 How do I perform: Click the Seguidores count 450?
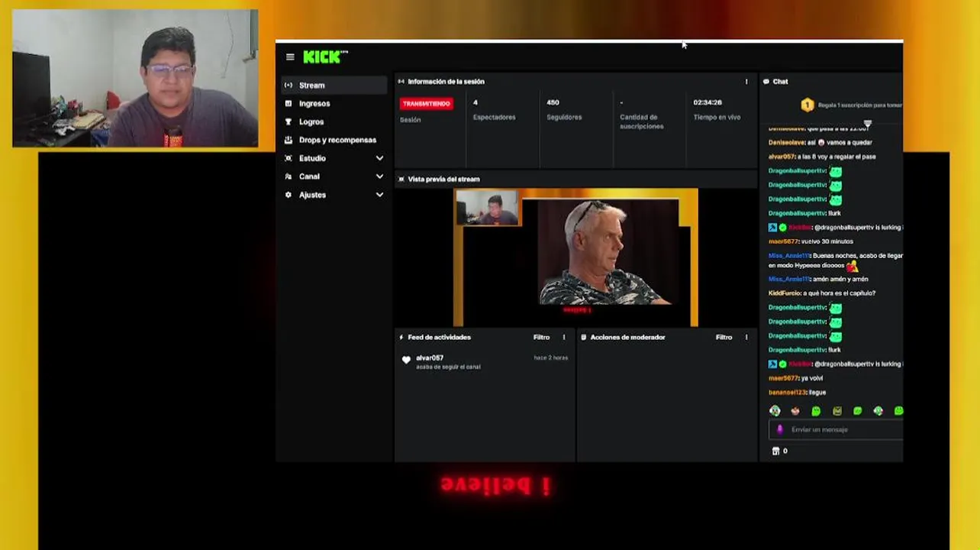tap(553, 102)
